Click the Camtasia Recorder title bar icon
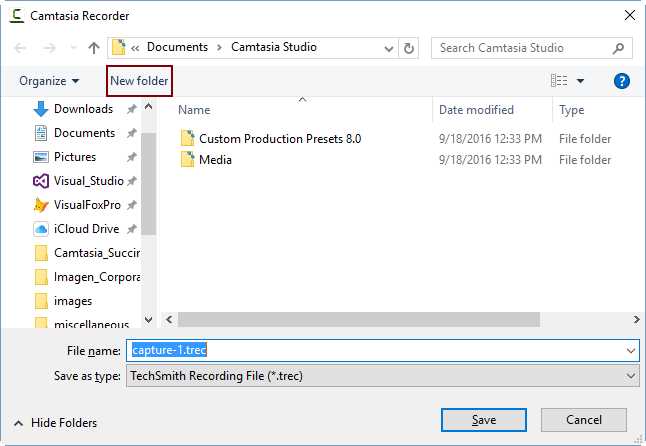Screen dimensions: 646x446 click(17, 16)
